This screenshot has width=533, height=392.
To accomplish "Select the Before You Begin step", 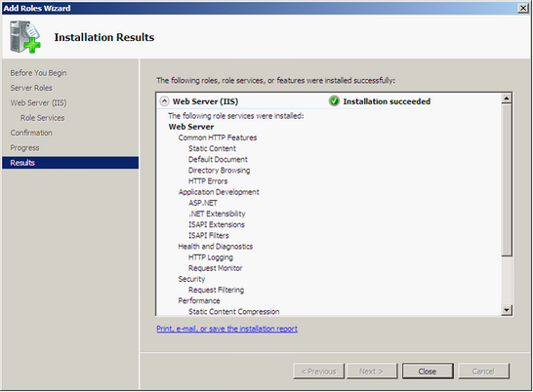I will [38, 73].
